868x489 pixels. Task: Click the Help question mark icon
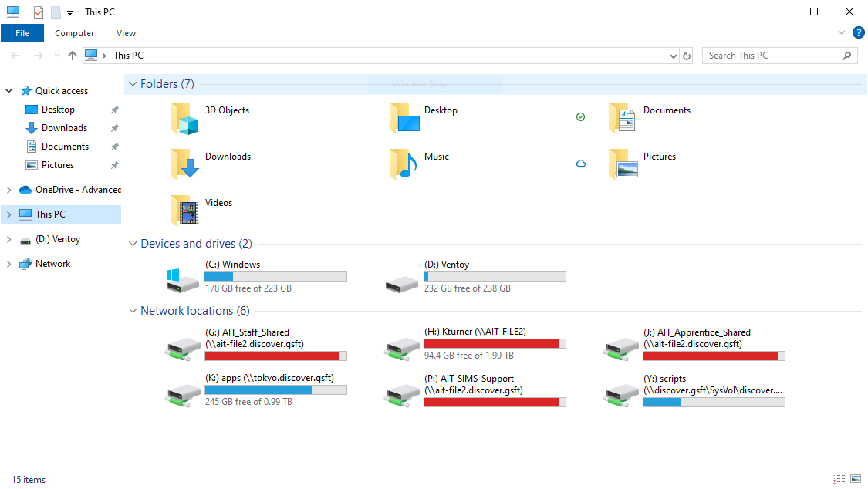[858, 32]
